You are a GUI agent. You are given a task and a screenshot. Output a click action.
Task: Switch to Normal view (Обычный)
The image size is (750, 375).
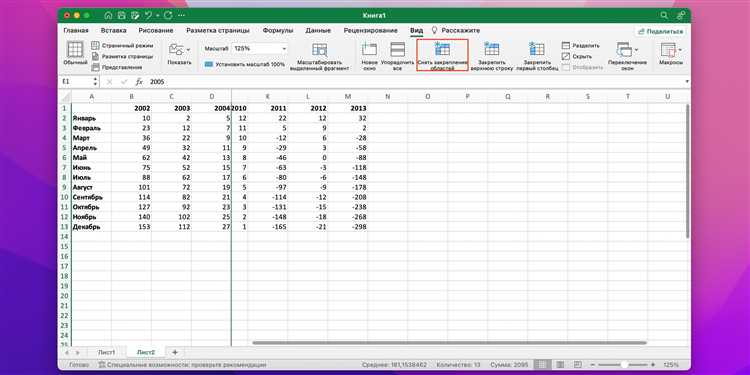pyautogui.click(x=75, y=54)
